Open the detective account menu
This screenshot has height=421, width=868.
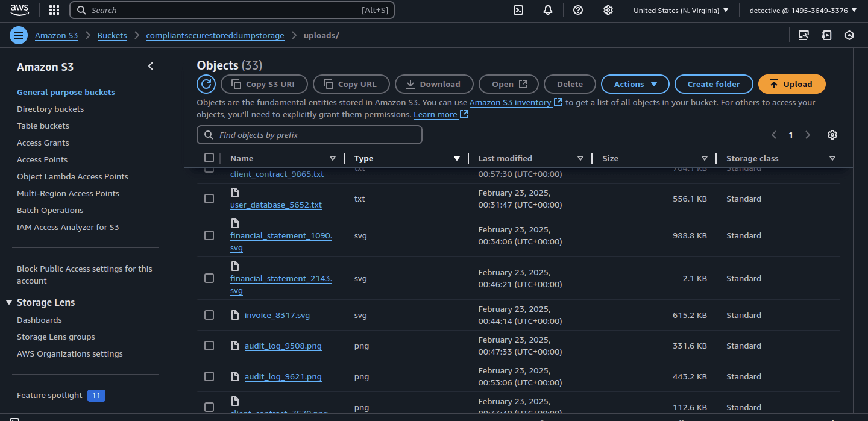point(803,11)
